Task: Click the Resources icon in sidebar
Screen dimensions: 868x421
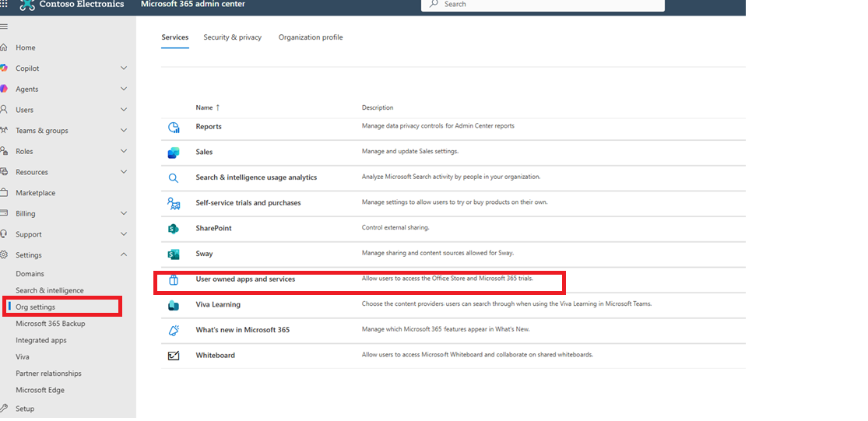Action: point(4,172)
